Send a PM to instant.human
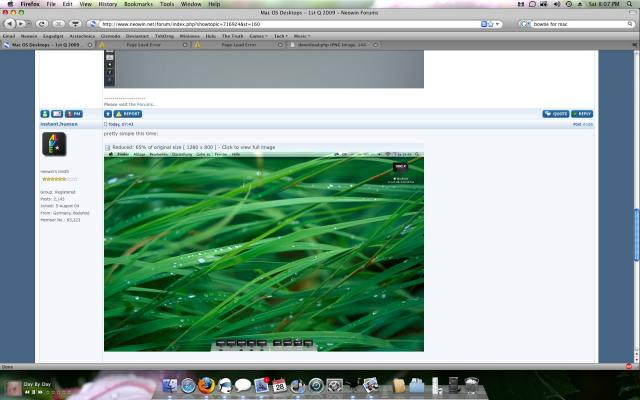 (74, 114)
